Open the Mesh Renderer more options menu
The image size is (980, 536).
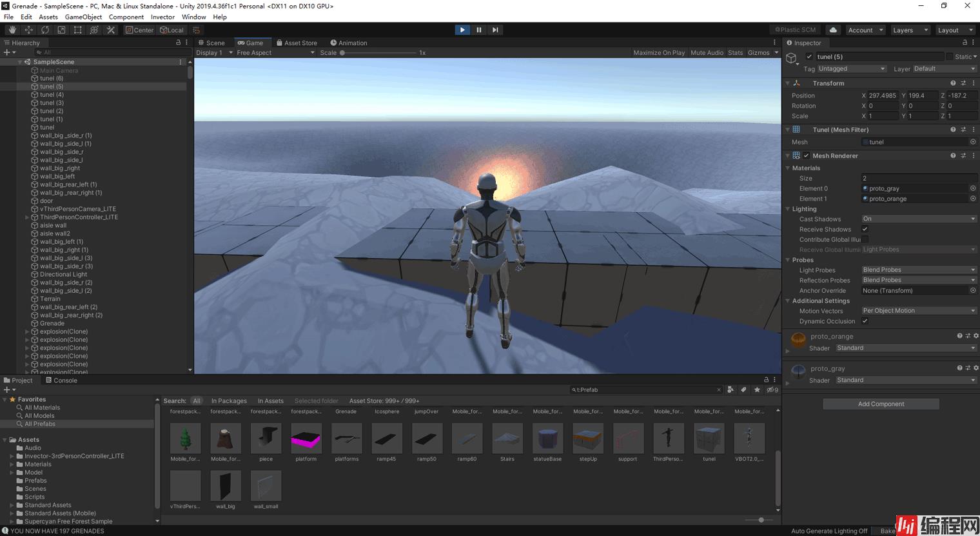point(974,155)
